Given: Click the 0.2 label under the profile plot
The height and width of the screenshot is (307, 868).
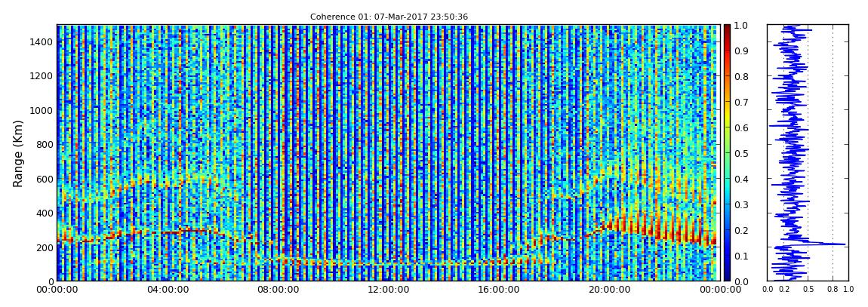Looking at the screenshot, I should pos(784,289).
